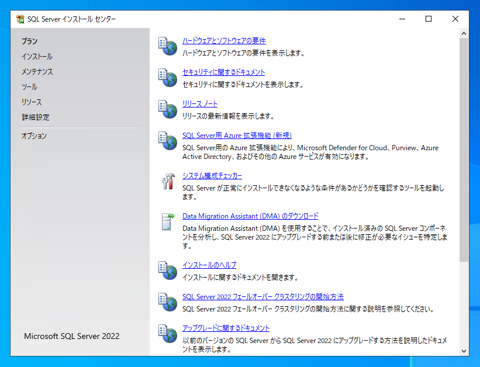The image size is (480, 367).
Task: Click the globe icon beside セキュリティに関するドキュメント
Action: point(167,78)
